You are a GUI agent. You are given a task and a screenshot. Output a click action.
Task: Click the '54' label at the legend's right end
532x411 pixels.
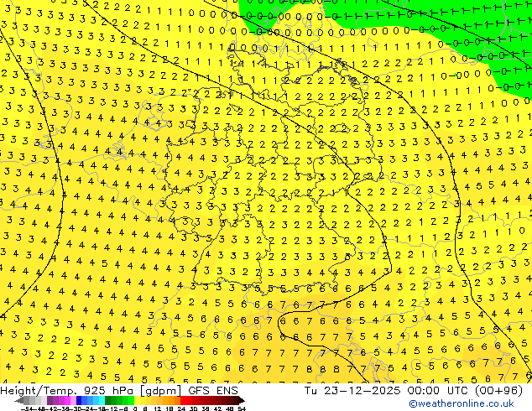[242, 409]
